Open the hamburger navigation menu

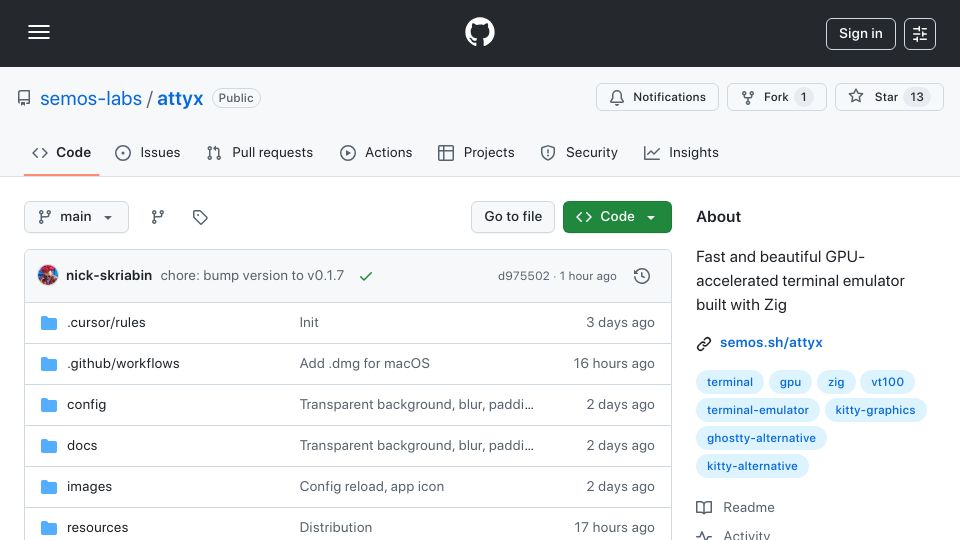[39, 32]
